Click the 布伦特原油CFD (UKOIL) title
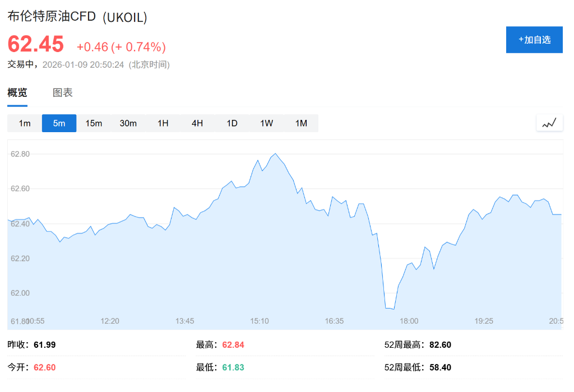 click(x=76, y=17)
